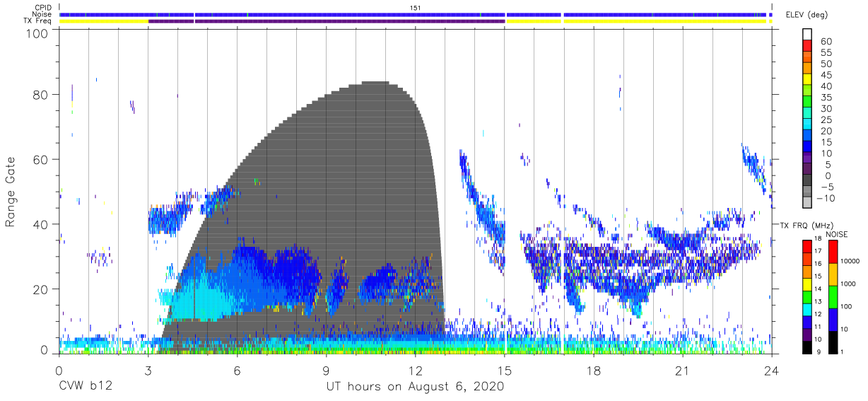Click 'UT hours on August 6, 2020' label
This screenshot has width=868, height=401.
coord(415,387)
